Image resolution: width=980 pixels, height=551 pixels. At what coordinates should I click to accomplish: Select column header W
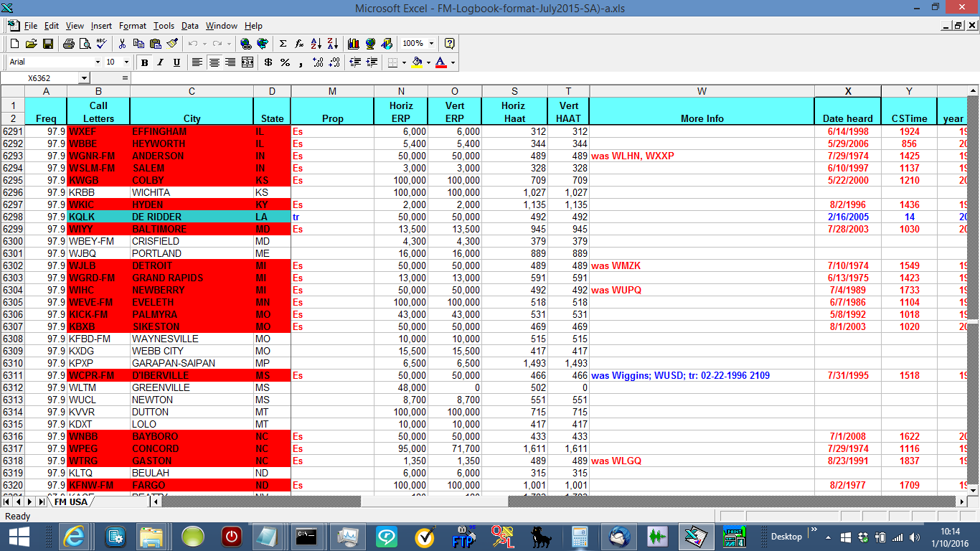point(701,91)
